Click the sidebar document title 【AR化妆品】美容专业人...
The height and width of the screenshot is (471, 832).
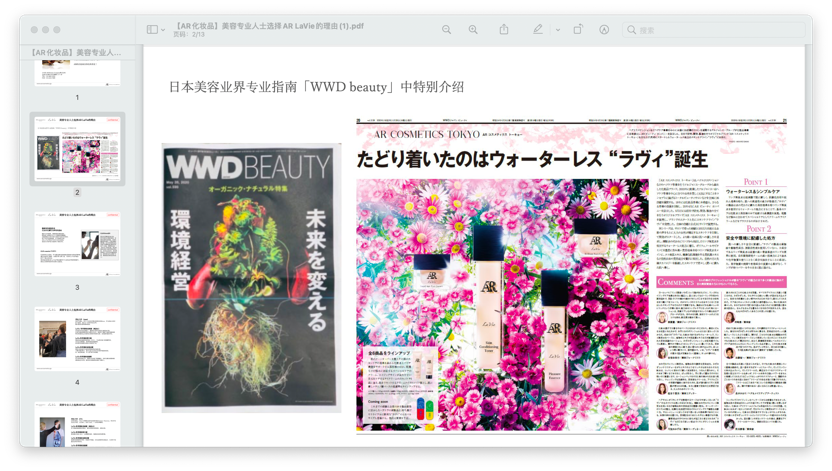76,53
